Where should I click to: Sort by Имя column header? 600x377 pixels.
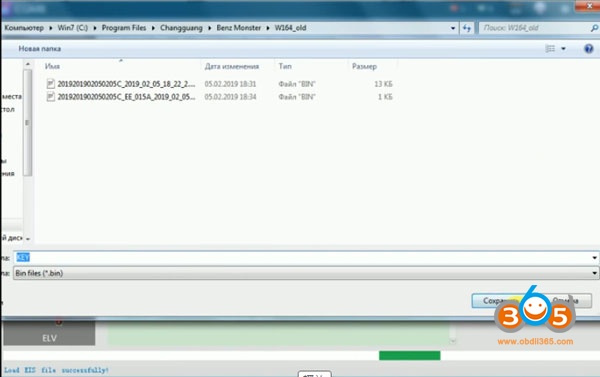pos(52,67)
